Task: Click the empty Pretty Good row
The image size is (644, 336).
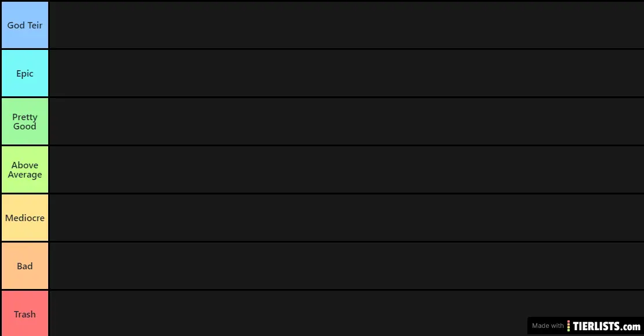Action: click(x=346, y=121)
